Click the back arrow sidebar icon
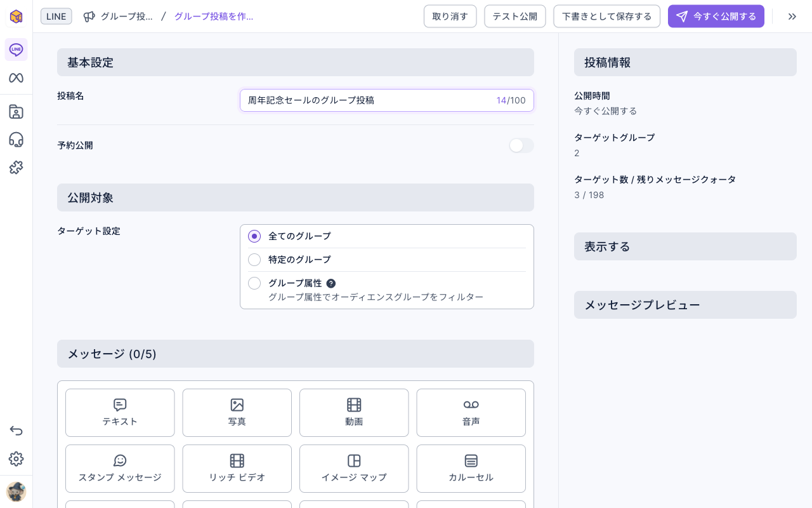The width and height of the screenshot is (812, 508). click(x=16, y=431)
